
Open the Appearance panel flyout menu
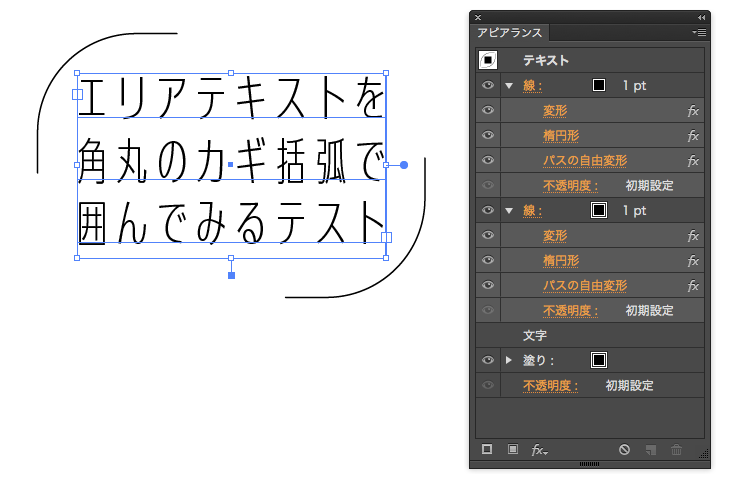(699, 32)
